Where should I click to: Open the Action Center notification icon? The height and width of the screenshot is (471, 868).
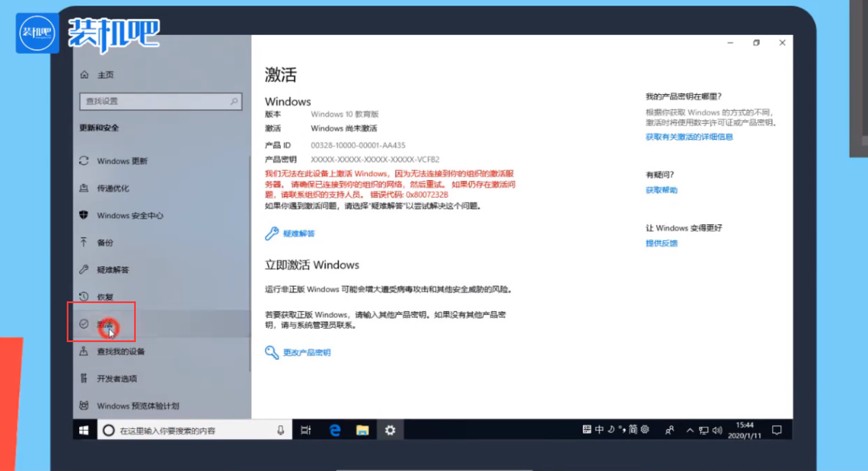click(777, 430)
